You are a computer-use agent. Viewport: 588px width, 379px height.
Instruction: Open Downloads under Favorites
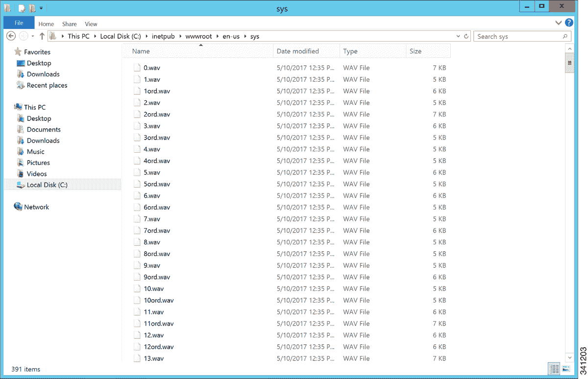coord(43,74)
